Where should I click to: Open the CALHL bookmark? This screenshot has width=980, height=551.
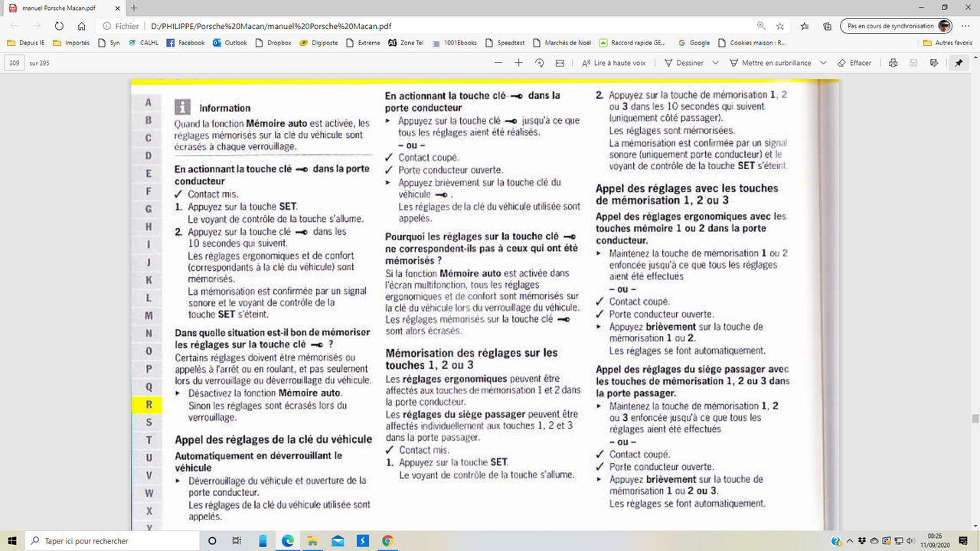pos(143,43)
